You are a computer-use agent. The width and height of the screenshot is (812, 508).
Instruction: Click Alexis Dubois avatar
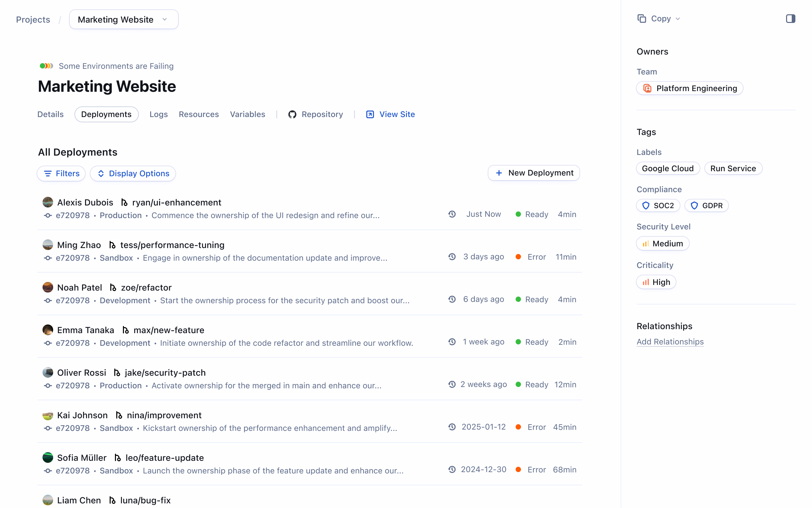(48, 202)
